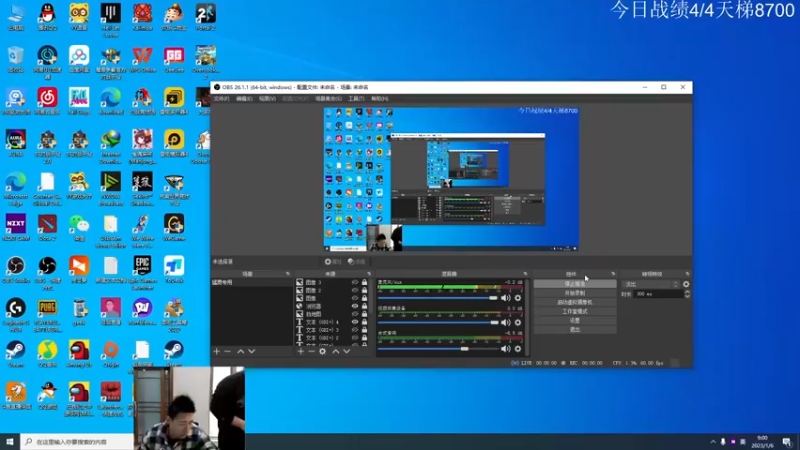Toggle visibility of 图像 2 source

355,290
